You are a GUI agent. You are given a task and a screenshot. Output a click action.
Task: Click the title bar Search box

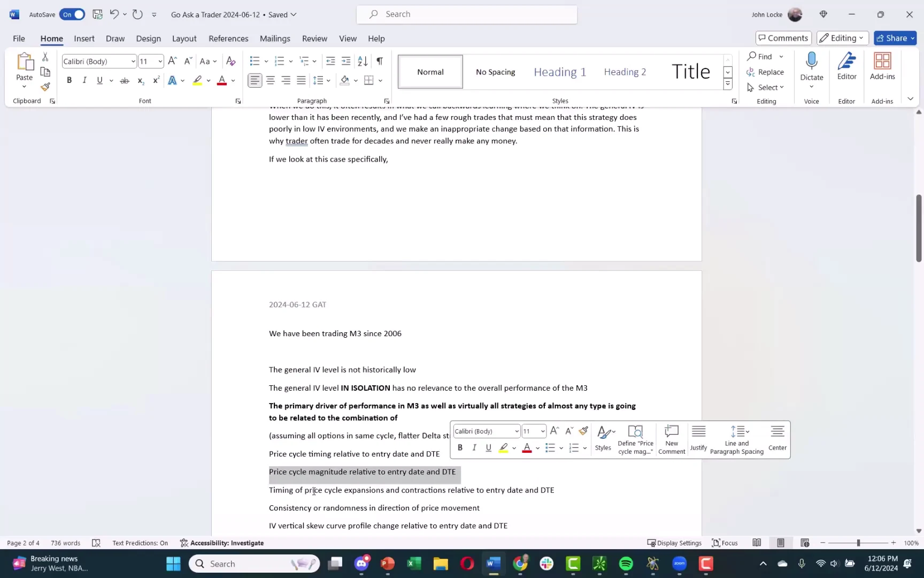(467, 14)
